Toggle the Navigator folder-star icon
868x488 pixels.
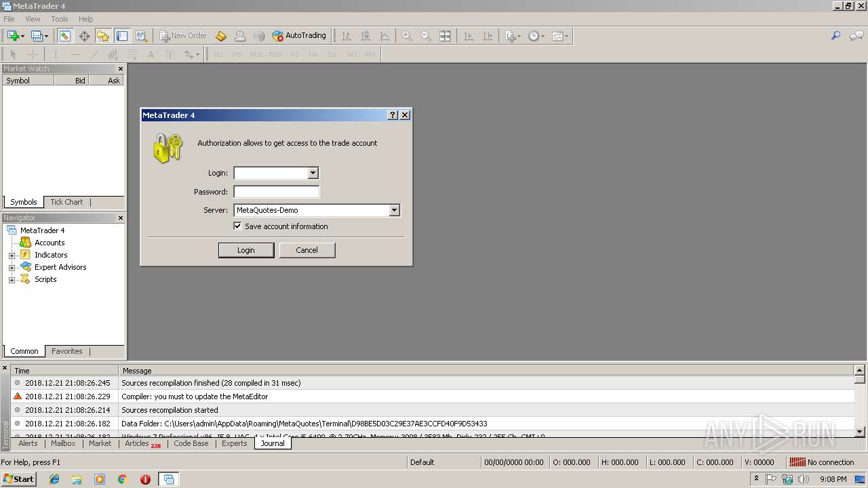[x=103, y=36]
